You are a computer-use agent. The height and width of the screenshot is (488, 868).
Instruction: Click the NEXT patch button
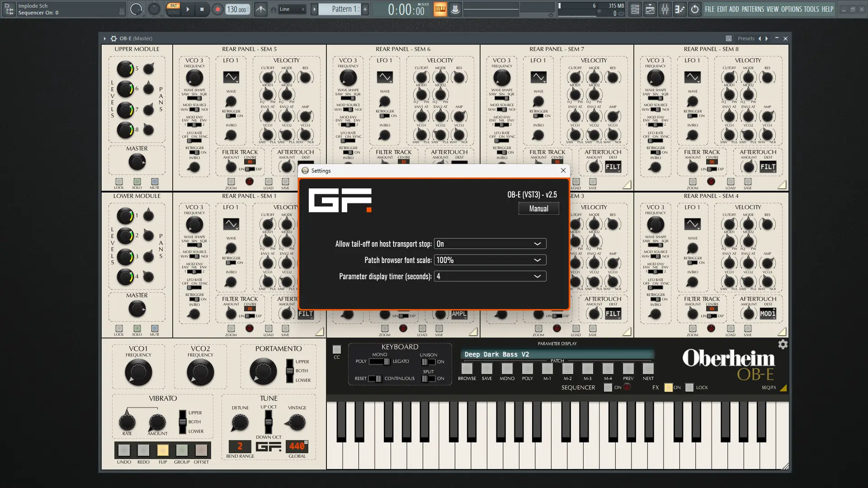pyautogui.click(x=648, y=369)
